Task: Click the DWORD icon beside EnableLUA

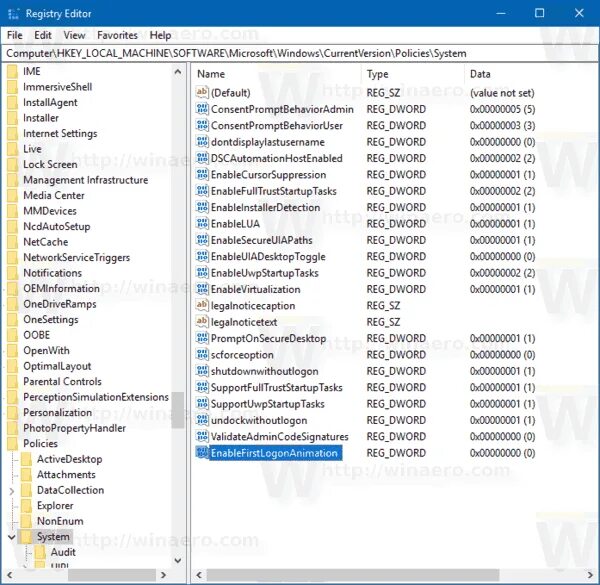Action: pos(202,223)
